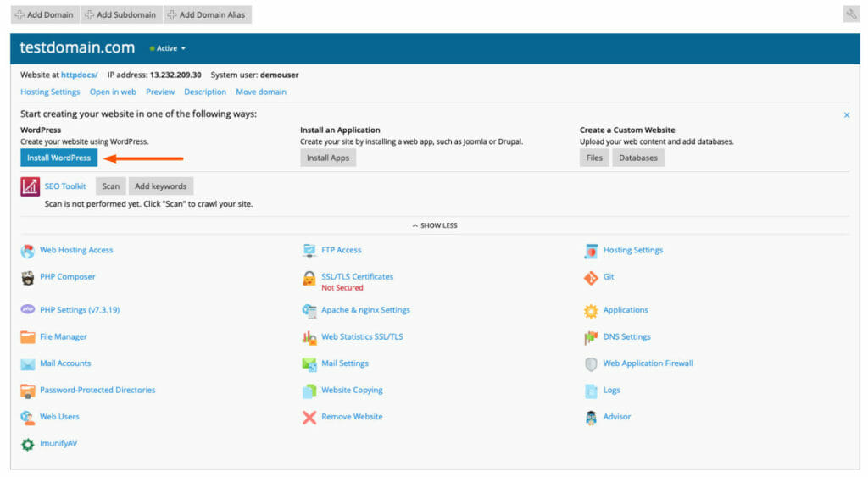Click the Website Copying icon

coord(309,391)
